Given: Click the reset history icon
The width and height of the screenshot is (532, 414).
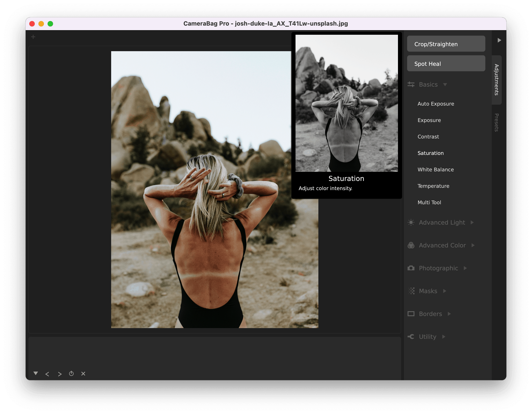Looking at the screenshot, I should [71, 374].
